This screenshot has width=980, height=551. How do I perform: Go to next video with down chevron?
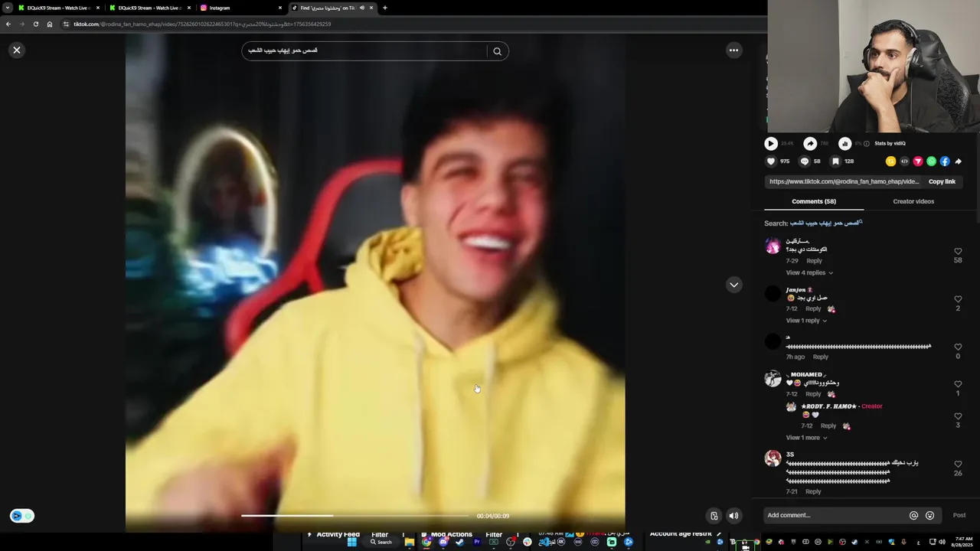[733, 285]
